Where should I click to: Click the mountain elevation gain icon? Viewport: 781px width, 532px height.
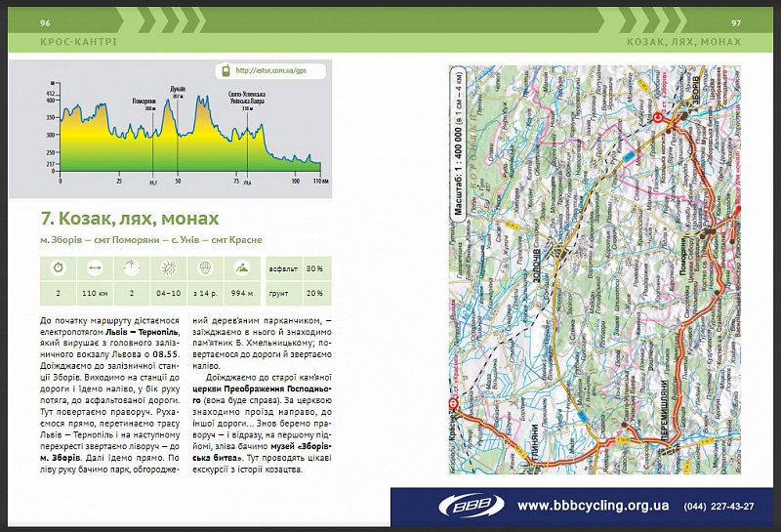pos(242,268)
